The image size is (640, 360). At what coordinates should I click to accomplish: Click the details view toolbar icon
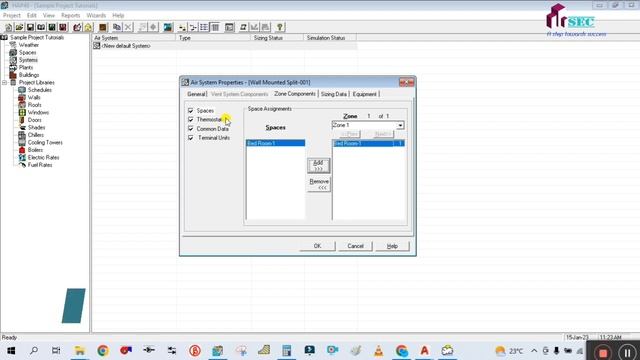[215, 27]
